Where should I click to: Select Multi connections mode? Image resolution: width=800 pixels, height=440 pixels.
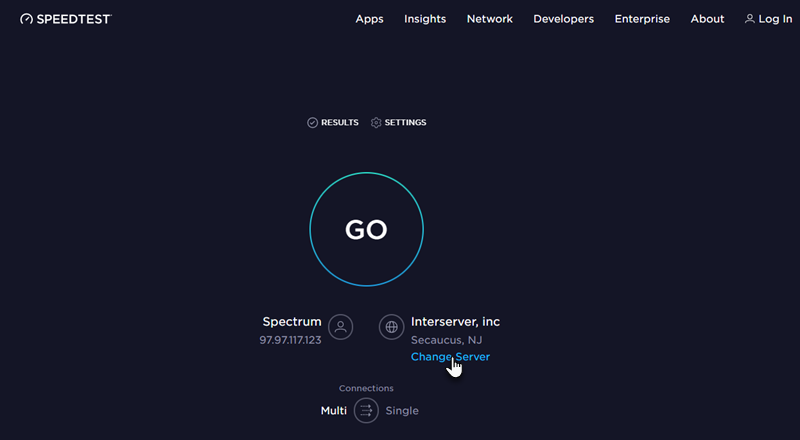(333, 411)
